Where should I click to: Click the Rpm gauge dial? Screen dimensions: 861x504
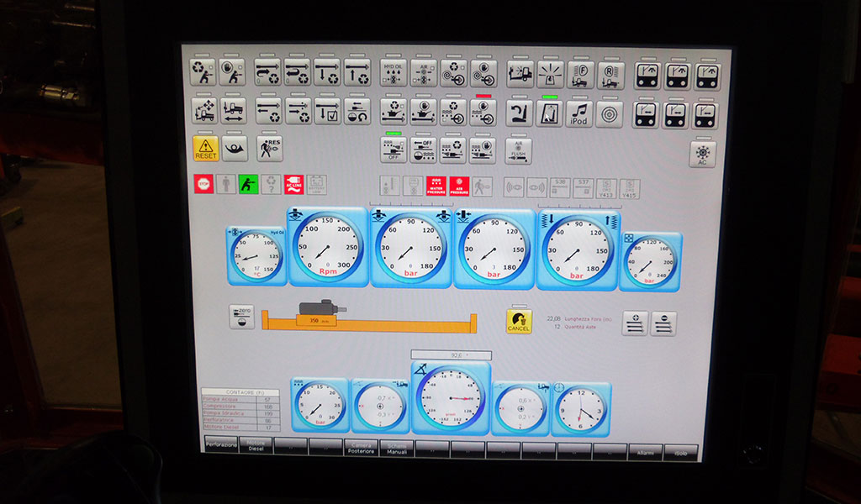pyautogui.click(x=327, y=248)
